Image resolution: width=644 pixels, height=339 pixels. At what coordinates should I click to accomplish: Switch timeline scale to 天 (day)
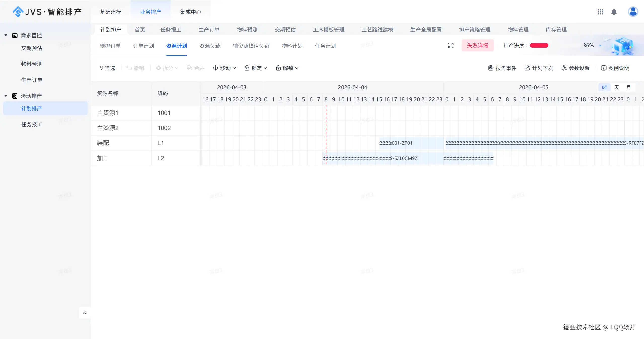[x=616, y=87]
